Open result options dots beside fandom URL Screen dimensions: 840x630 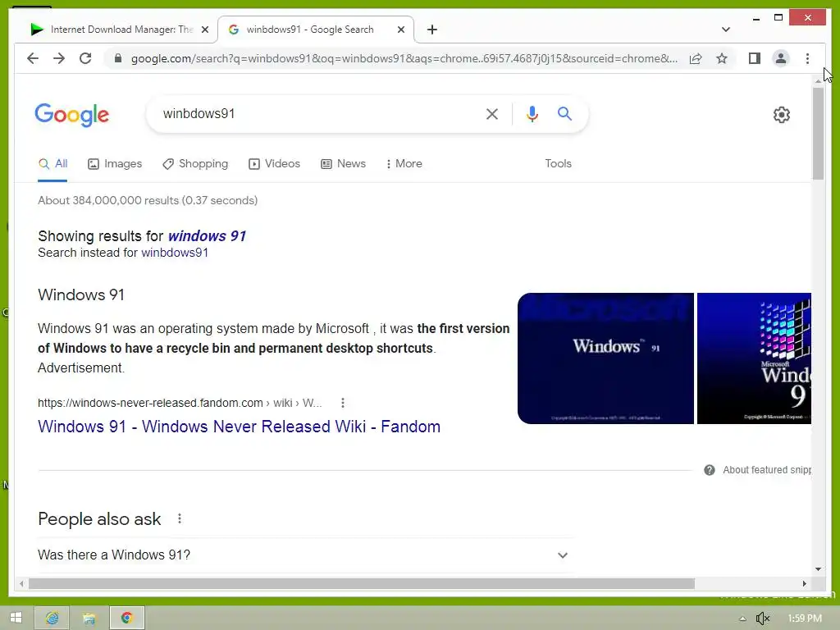point(343,403)
